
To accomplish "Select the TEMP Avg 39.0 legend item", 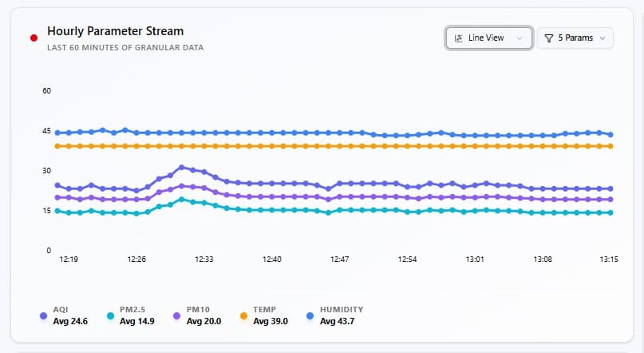I will point(264,315).
